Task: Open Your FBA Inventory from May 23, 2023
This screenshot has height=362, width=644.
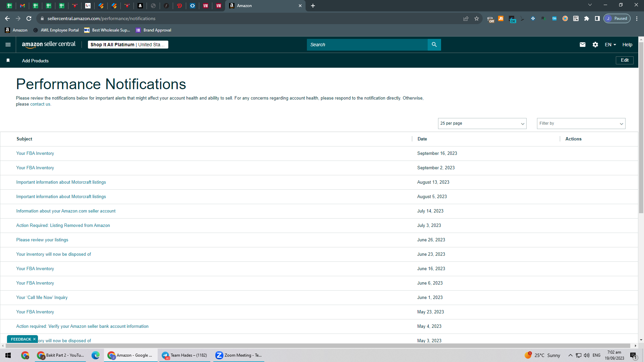Action: [35, 312]
